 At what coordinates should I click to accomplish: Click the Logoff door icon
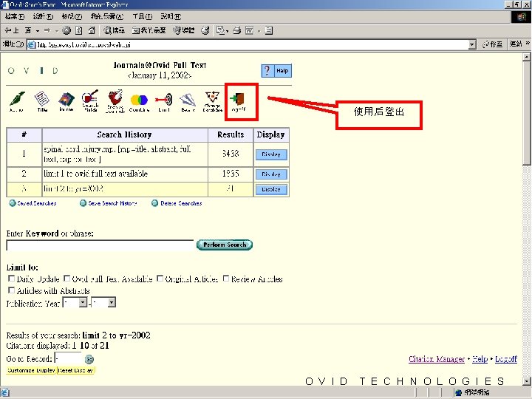click(237, 102)
